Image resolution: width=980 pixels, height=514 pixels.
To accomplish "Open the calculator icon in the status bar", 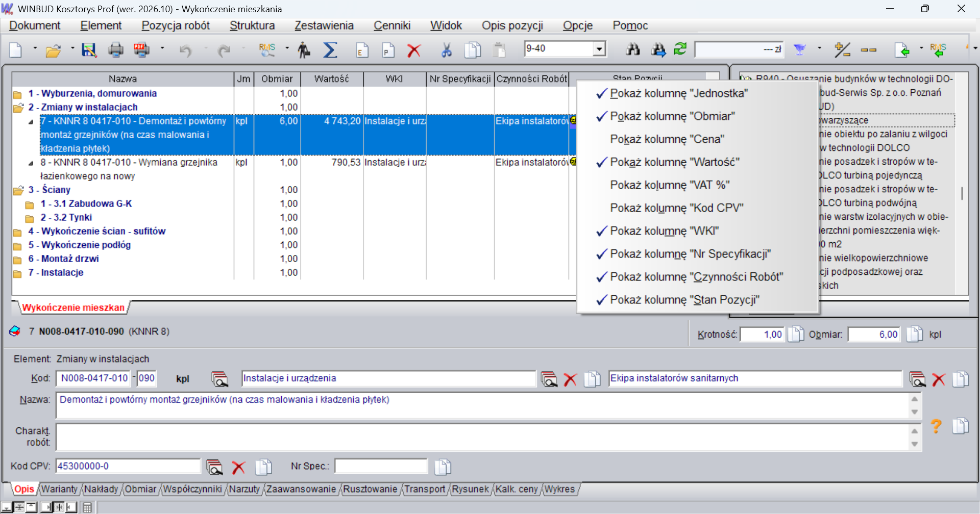I will click(87, 507).
